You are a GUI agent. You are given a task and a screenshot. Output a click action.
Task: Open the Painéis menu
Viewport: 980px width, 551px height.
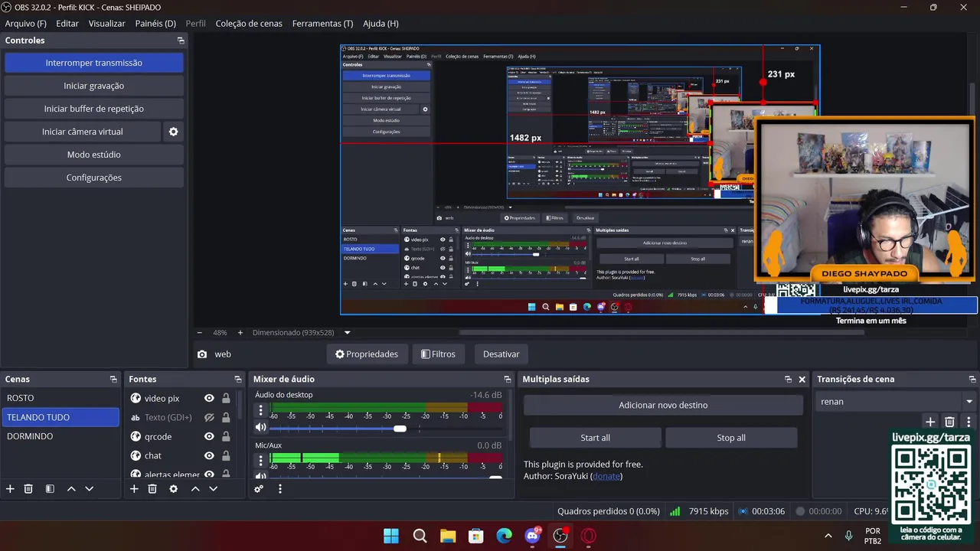[155, 24]
